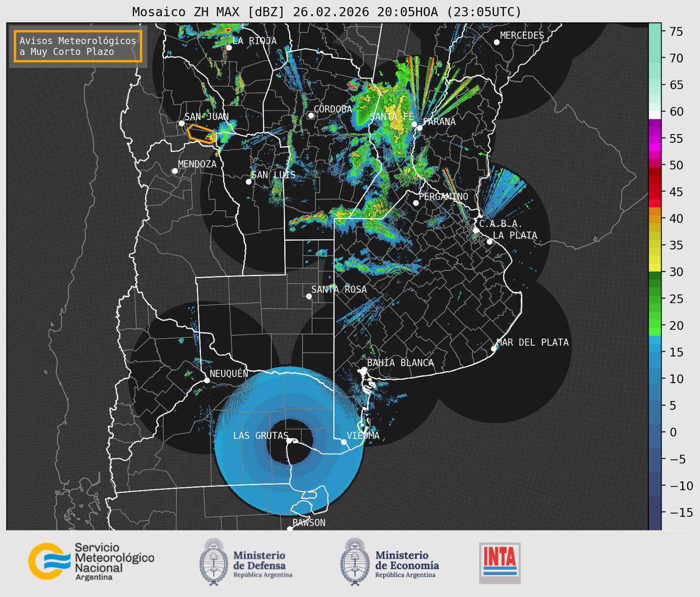Click the Córdoba city marker dot
Viewport: 700px width, 597px height.
311,115
